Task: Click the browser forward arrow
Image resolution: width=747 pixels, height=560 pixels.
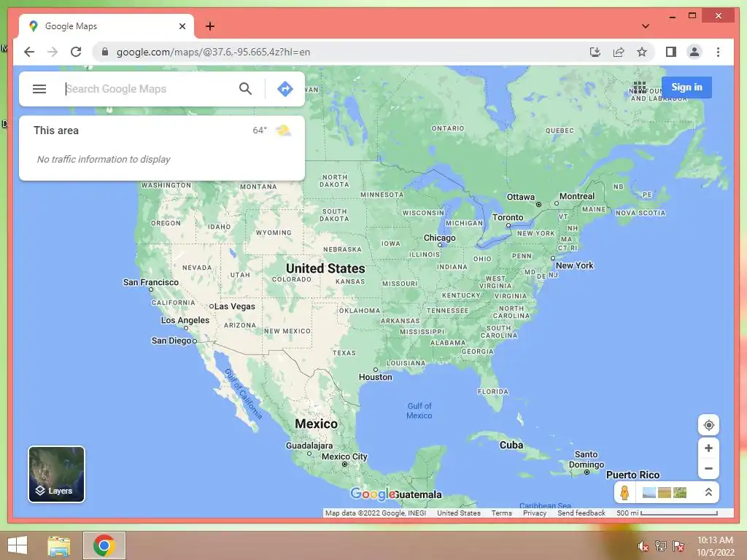Action: [53, 52]
